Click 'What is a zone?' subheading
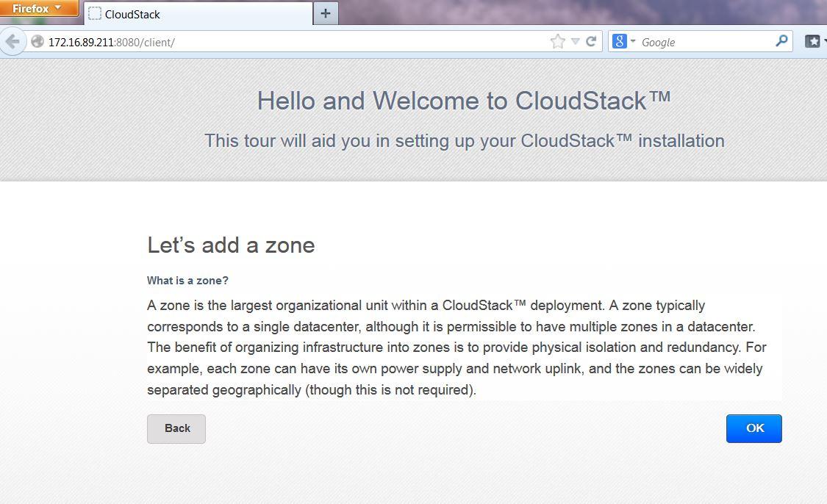 pos(187,281)
